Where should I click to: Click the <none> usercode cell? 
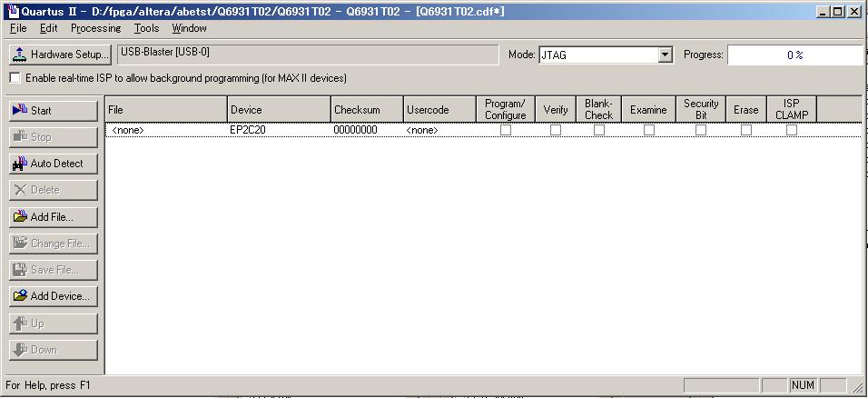coord(439,130)
